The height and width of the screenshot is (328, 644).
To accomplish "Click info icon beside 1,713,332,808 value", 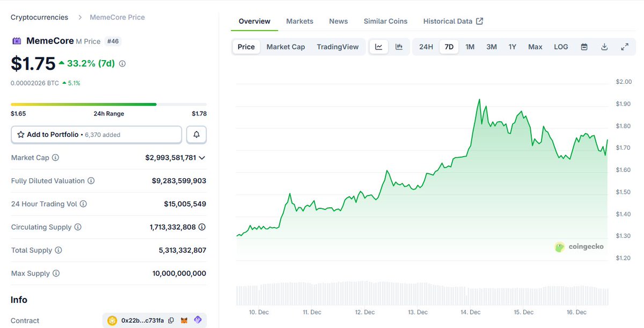I will click(x=202, y=227).
